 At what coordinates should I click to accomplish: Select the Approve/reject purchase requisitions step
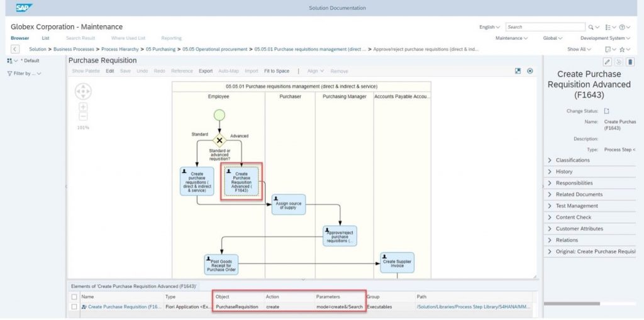click(x=340, y=236)
